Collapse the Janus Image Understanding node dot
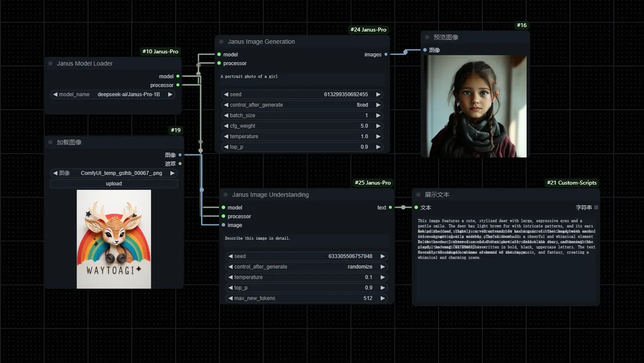Viewport: 644px width, 363px height. (x=226, y=195)
